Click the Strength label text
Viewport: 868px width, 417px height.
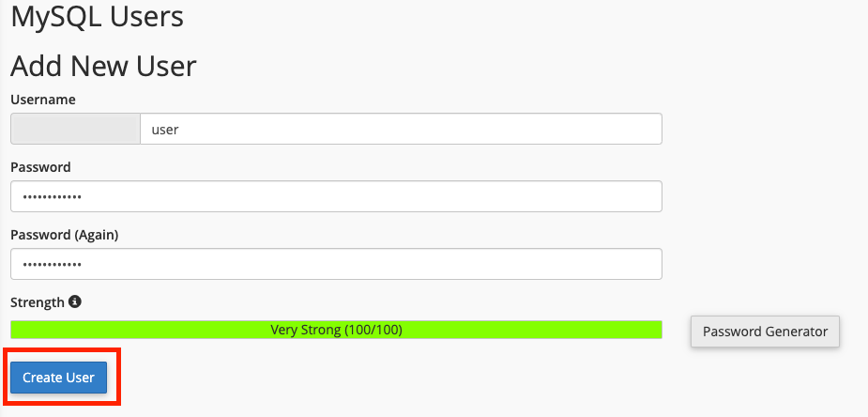coord(38,302)
